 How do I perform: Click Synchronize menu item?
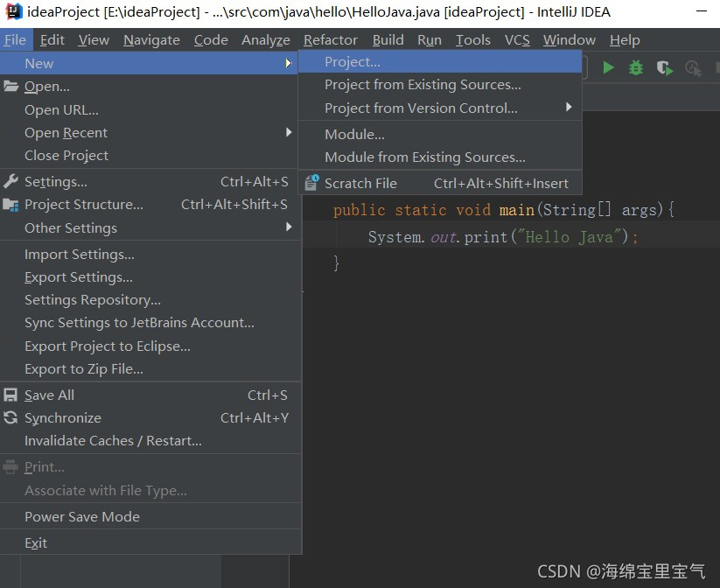click(150, 418)
